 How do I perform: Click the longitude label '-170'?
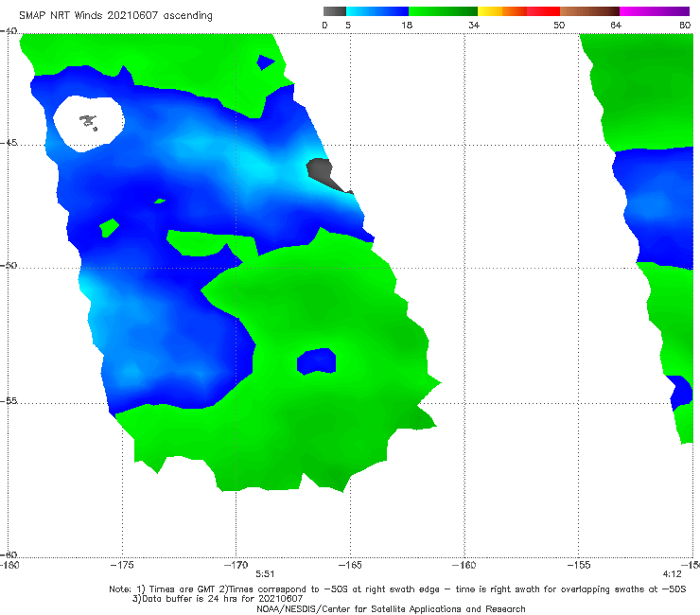click(x=236, y=565)
